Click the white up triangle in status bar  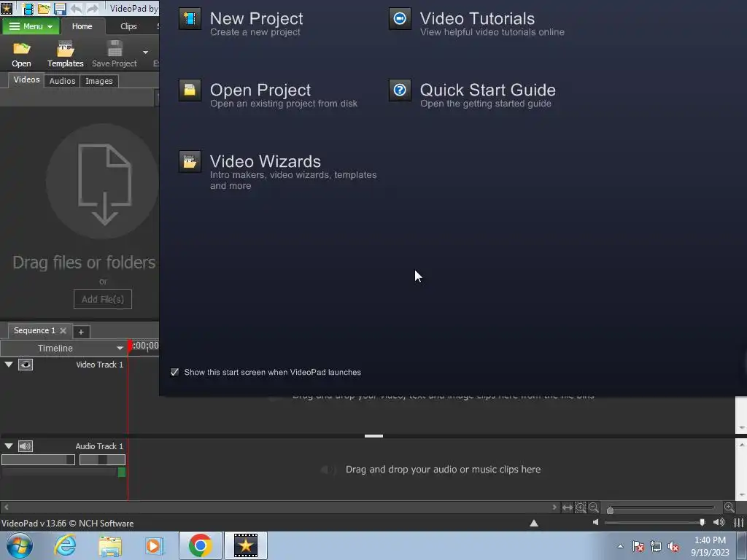coord(534,523)
